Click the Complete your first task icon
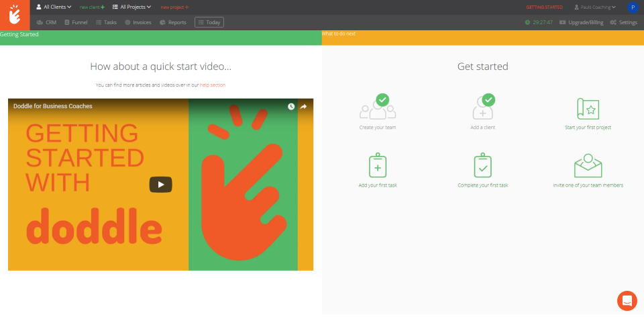 (483, 165)
